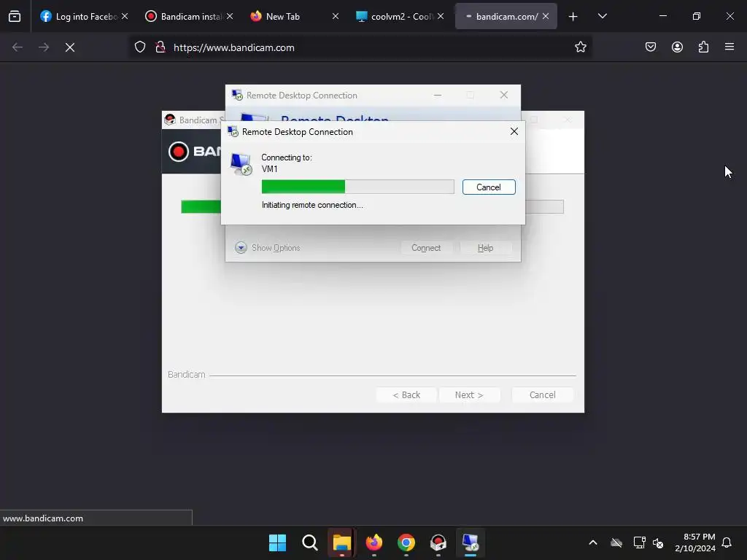747x560 pixels.
Task: Open a new browser tab
Action: [573, 17]
